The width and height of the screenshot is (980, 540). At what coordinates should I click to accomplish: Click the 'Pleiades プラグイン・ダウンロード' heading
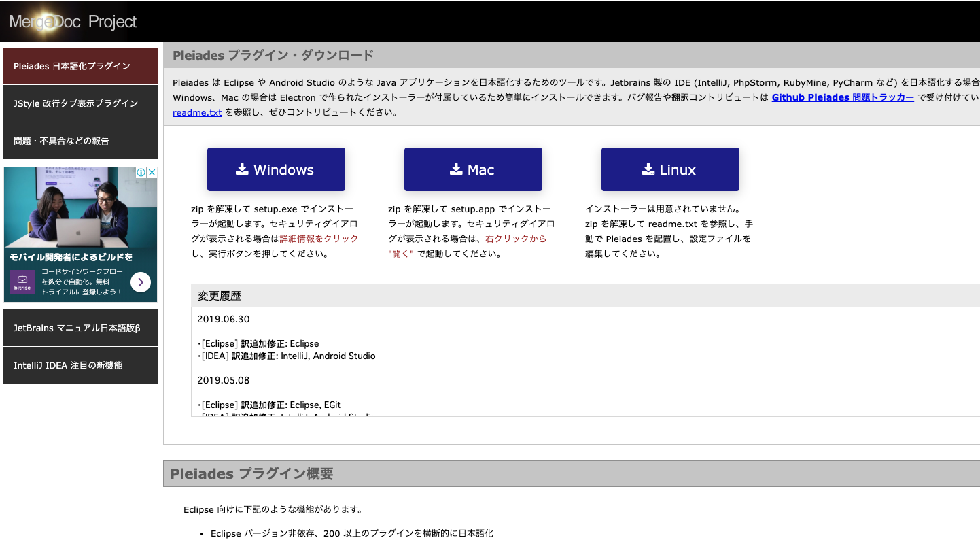coord(273,55)
